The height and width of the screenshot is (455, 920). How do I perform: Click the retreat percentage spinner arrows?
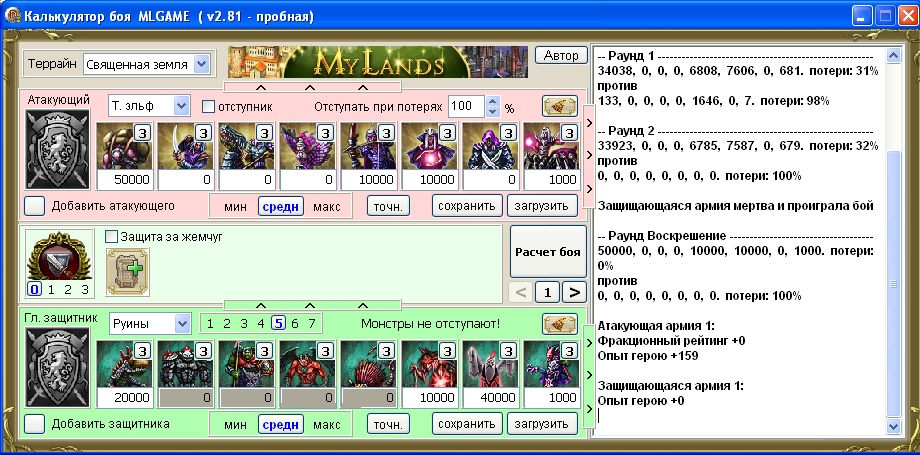(493, 106)
